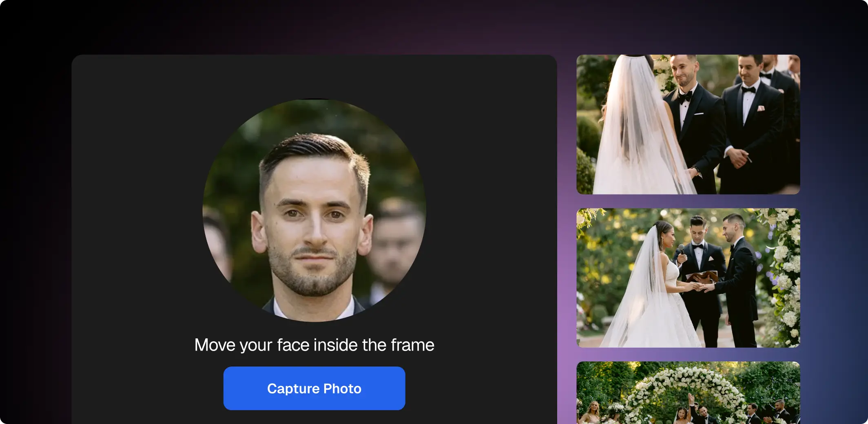
Task: Click the Capture Photo button
Action: tap(314, 388)
